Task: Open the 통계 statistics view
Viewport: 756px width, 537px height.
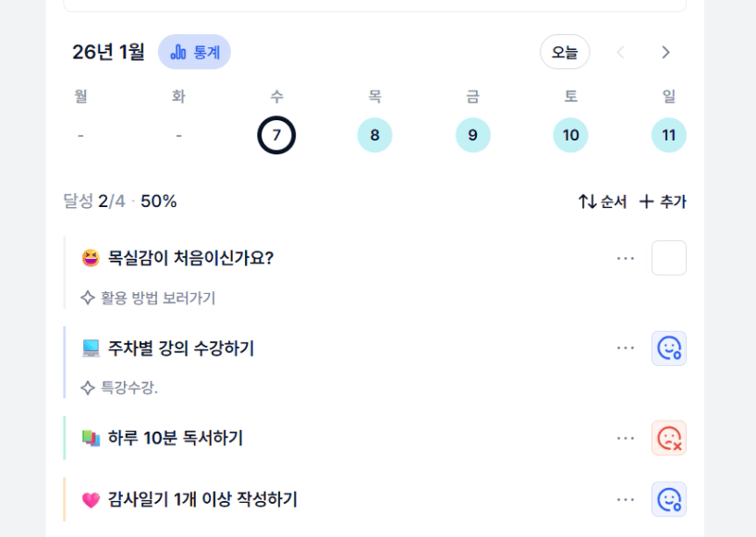Action: tap(194, 52)
